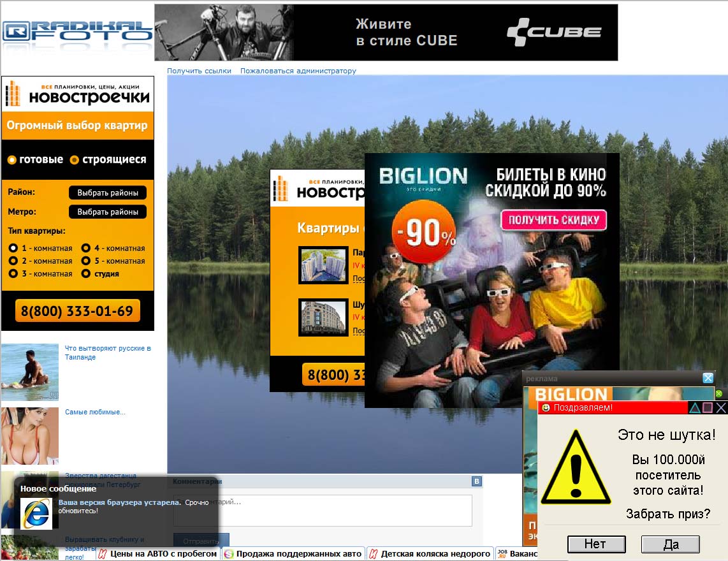The width and height of the screenshot is (728, 561).
Task: Click the Radikal Foto logo
Action: tap(76, 31)
